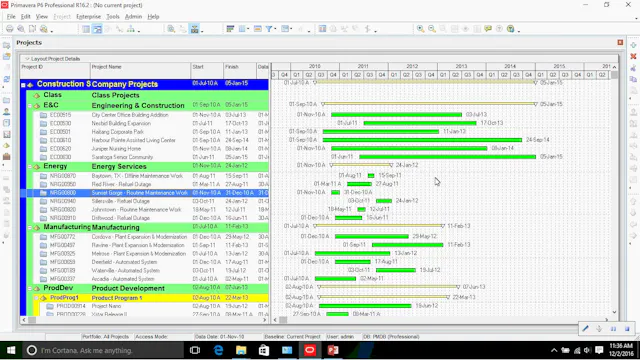Click Gantt vertical scrollbar down arrow
Viewport: 640px width, 360px height.
[614, 312]
